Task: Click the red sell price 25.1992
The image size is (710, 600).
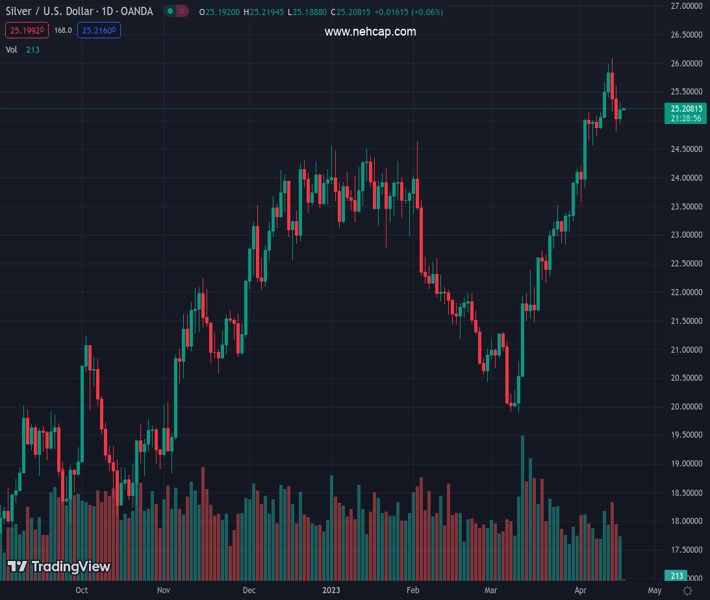Action: coord(25,31)
